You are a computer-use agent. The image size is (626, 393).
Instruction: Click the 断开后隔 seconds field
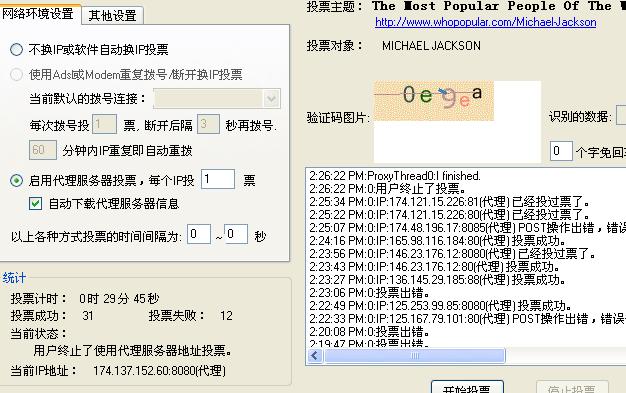(208, 124)
